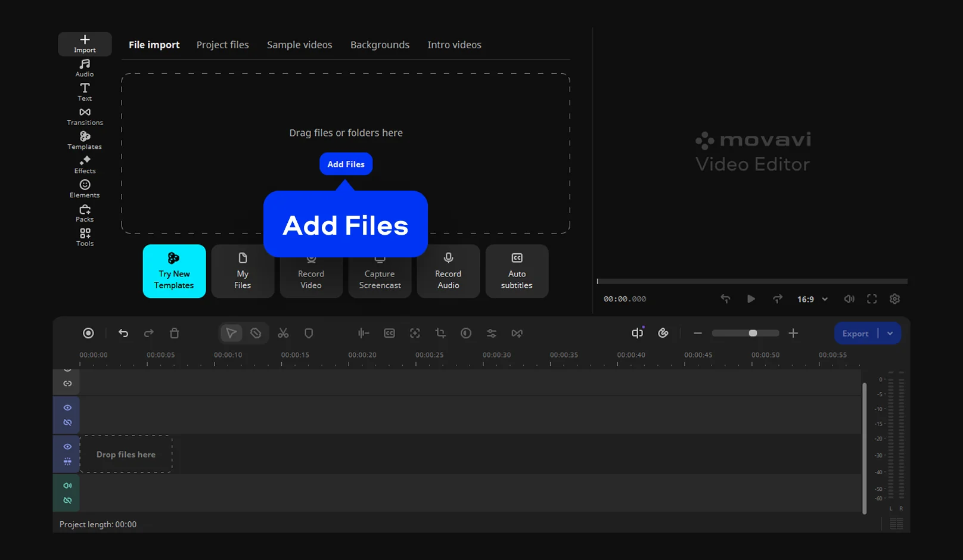Toggle visibility of overlay track eye
The width and height of the screenshot is (963, 560).
pos(67,407)
